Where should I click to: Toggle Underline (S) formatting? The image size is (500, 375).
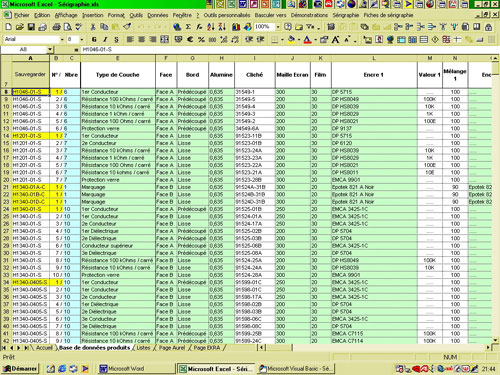(116, 39)
